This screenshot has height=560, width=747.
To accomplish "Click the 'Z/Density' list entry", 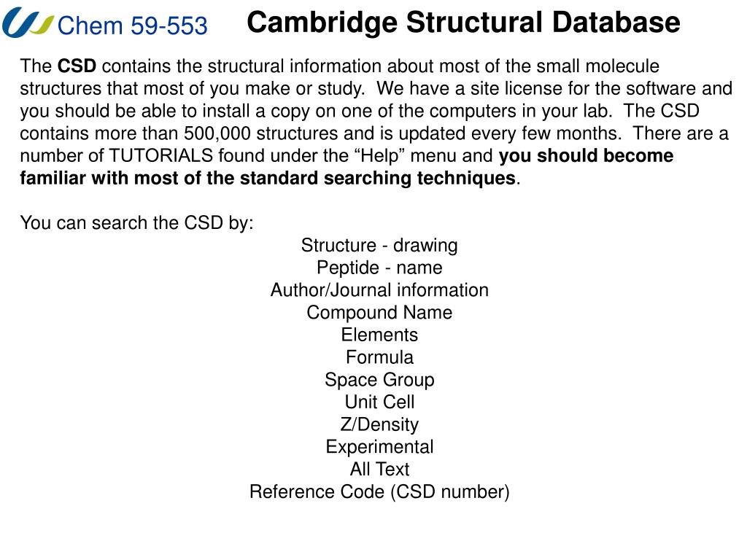I will click(379, 424).
